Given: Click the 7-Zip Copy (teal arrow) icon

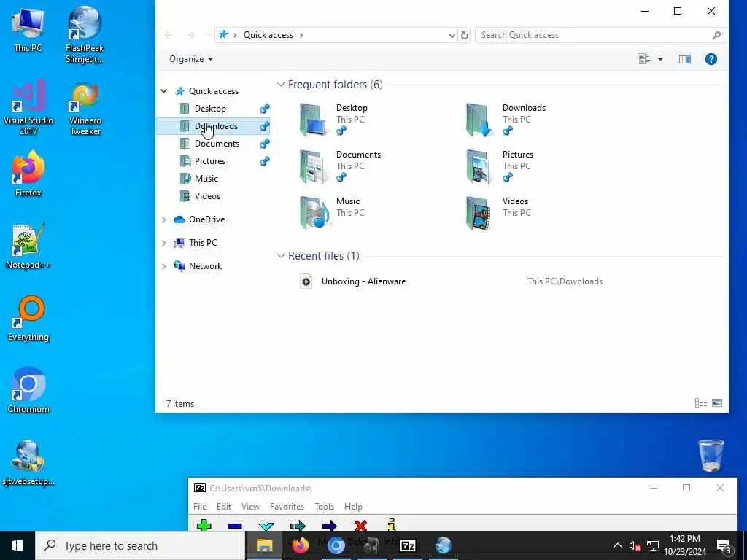Looking at the screenshot, I should coord(298,526).
